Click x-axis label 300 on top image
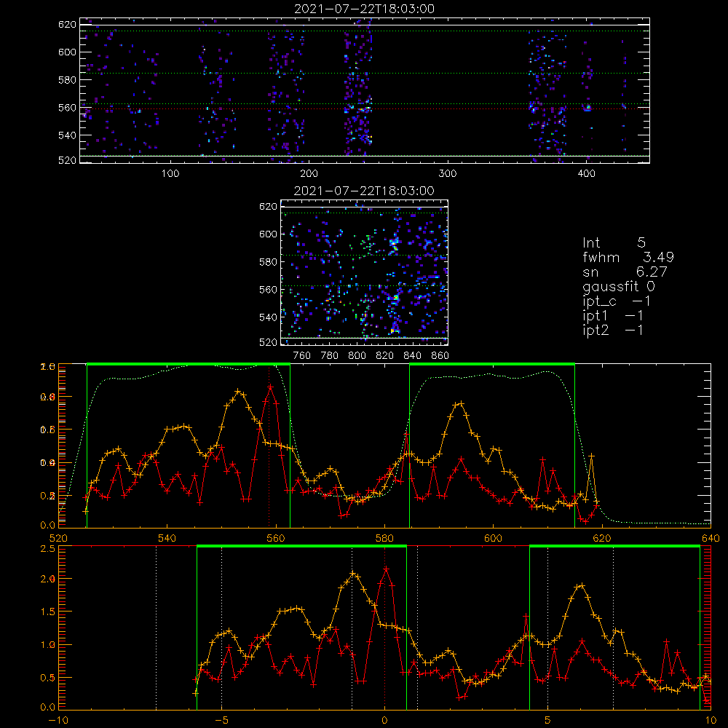 (x=448, y=174)
